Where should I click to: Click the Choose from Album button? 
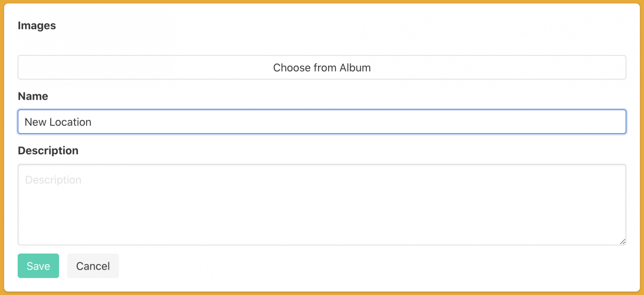(x=322, y=68)
